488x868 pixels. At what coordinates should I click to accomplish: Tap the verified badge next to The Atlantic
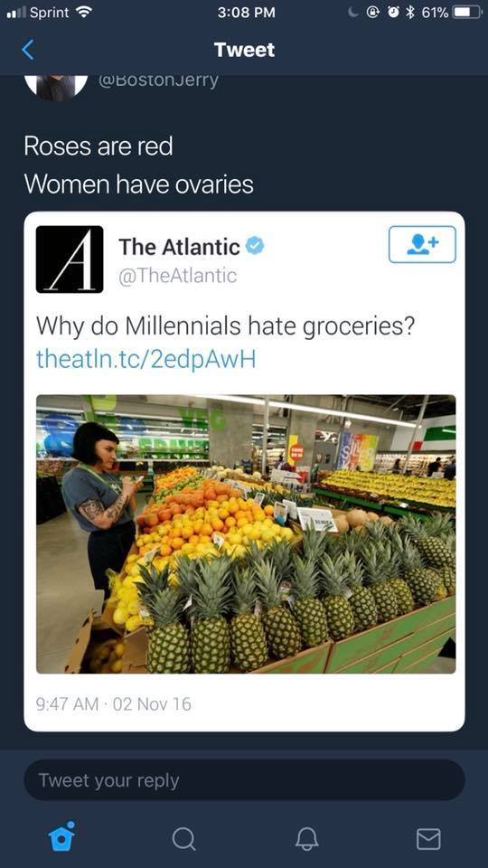point(255,246)
